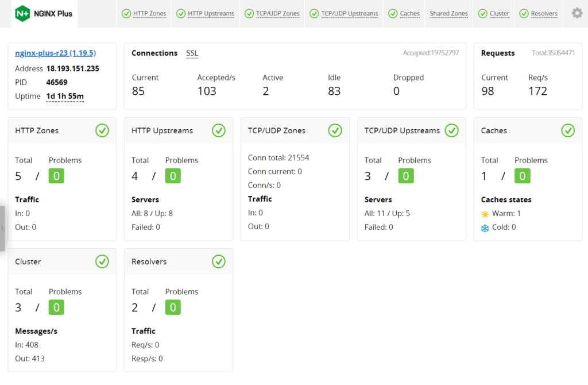Click the NGINX Plus logo
Screen dimensions: 588x385
point(45,13)
